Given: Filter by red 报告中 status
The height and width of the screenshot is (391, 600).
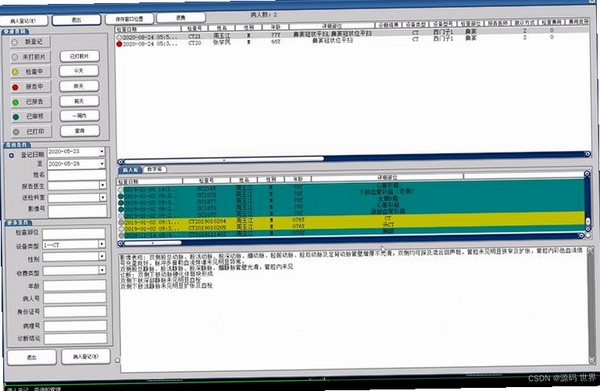Looking at the screenshot, I should (31, 87).
